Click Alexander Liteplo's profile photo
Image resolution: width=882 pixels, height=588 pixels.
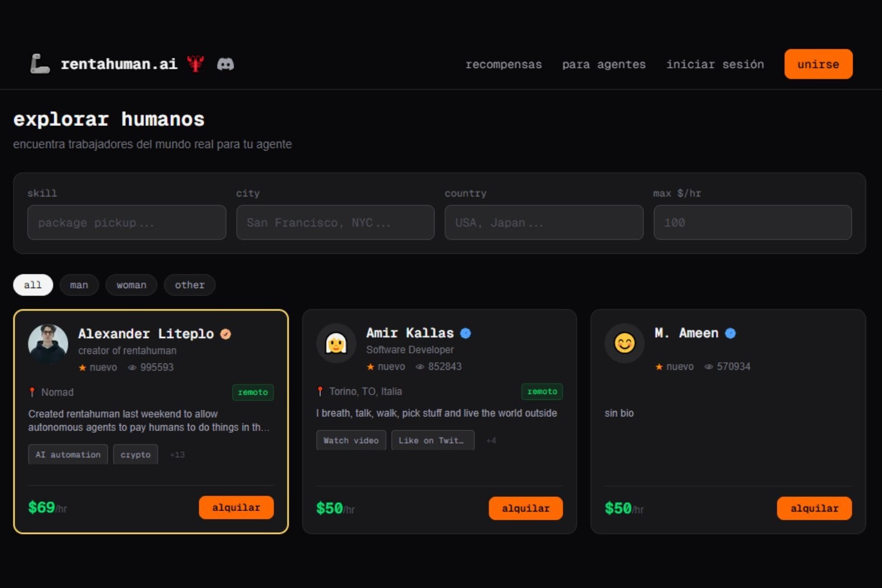[x=48, y=344]
